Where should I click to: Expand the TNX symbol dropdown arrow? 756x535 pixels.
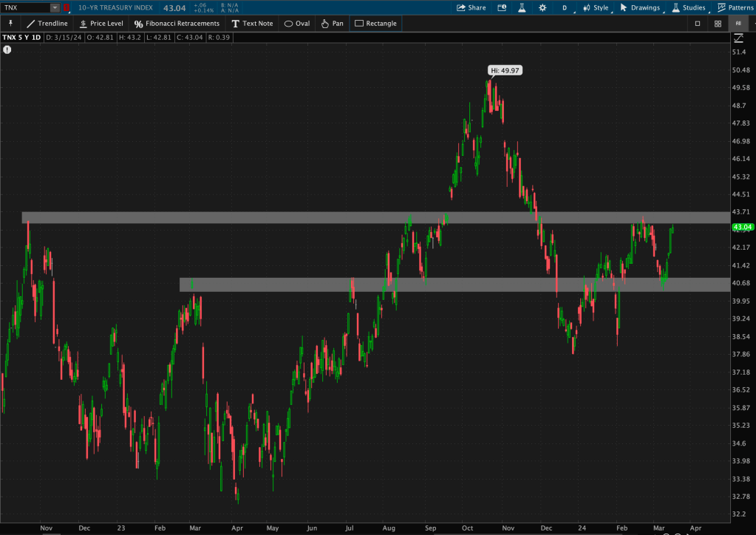click(x=55, y=7)
